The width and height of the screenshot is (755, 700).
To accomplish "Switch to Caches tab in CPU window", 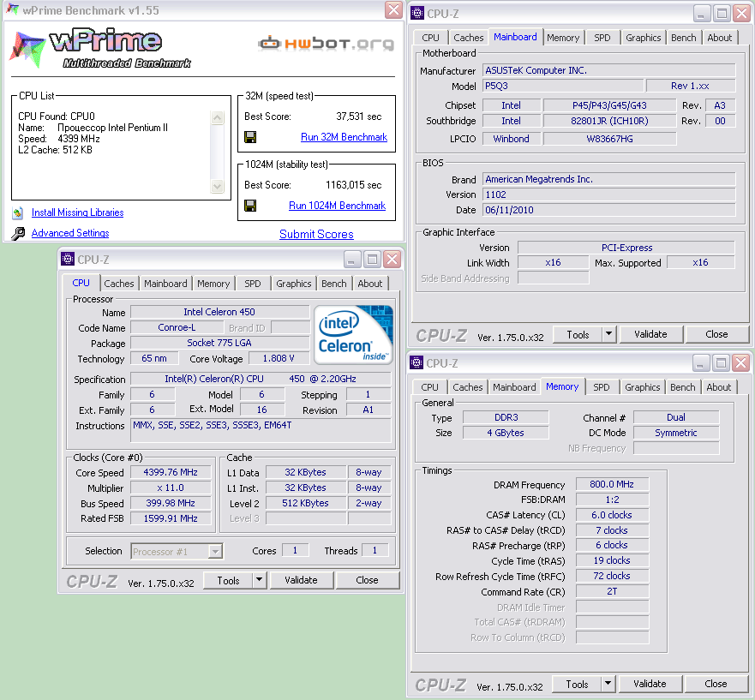I will pos(118,284).
